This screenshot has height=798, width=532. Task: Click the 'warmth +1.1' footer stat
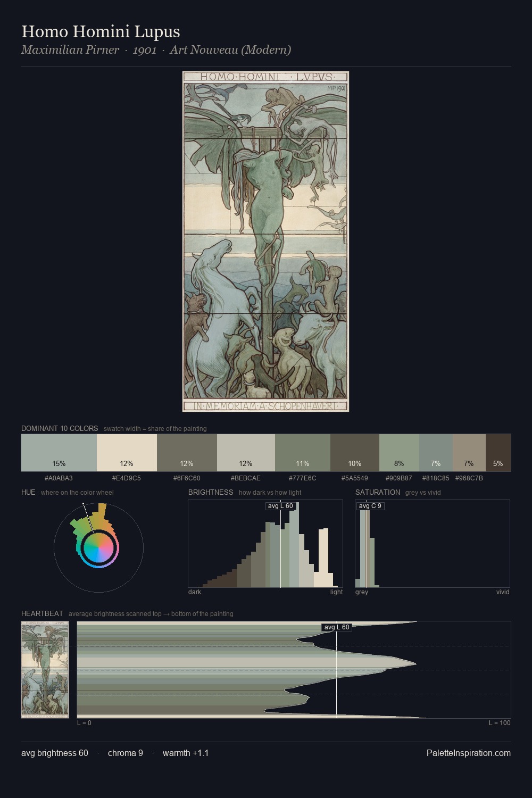(x=186, y=753)
